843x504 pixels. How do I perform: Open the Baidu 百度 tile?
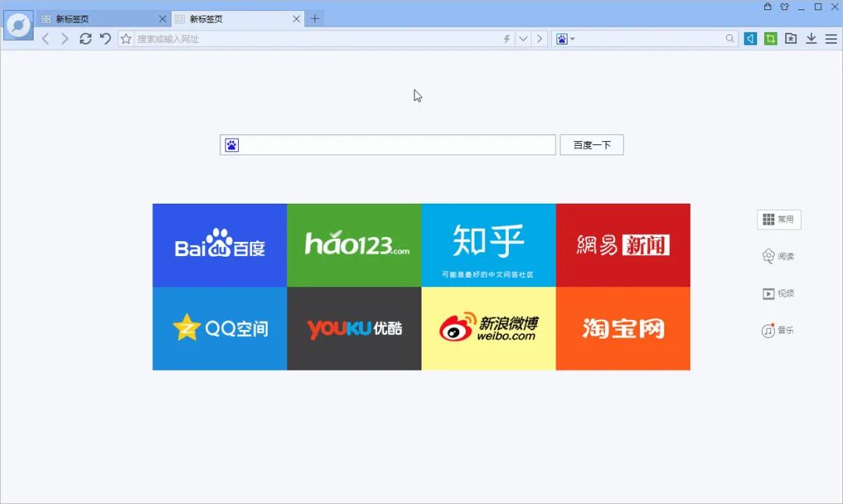[x=220, y=245]
